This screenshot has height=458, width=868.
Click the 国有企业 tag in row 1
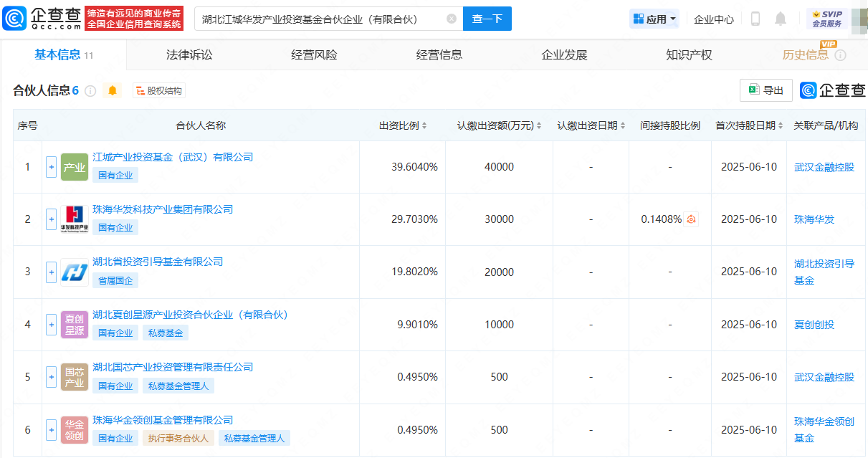coord(115,175)
